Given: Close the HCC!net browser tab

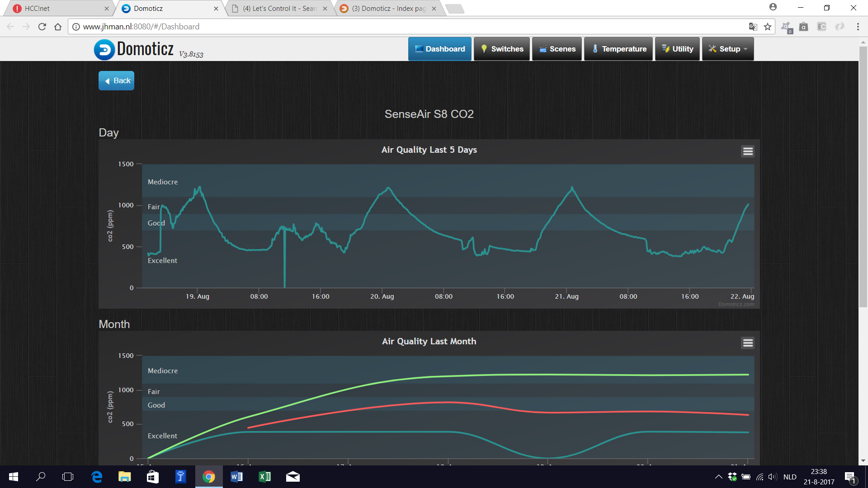Looking at the screenshot, I should click(107, 8).
